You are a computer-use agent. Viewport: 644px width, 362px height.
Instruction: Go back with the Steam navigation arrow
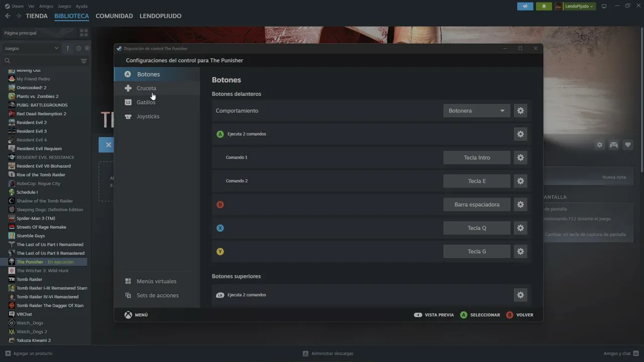click(x=8, y=16)
